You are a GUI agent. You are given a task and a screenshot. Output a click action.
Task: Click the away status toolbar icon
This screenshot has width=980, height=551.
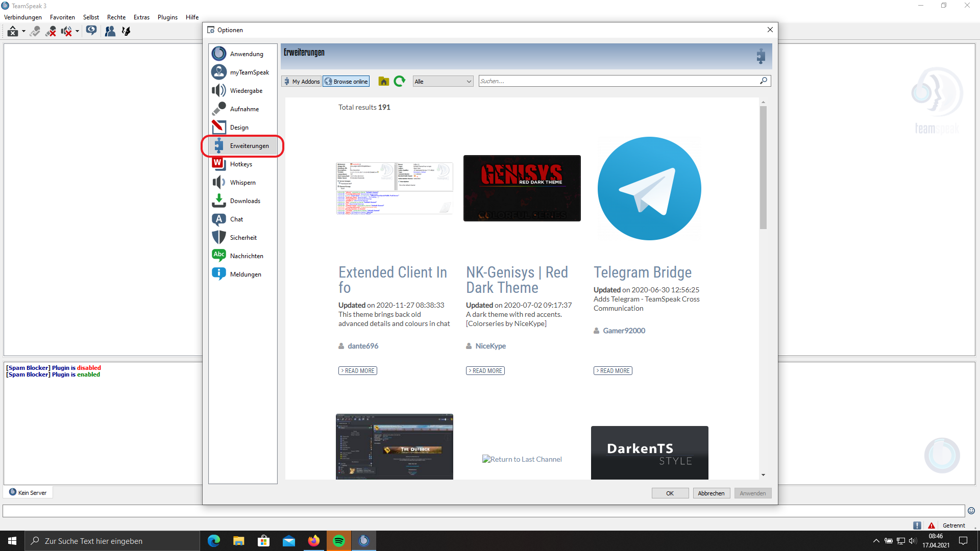[x=13, y=31]
